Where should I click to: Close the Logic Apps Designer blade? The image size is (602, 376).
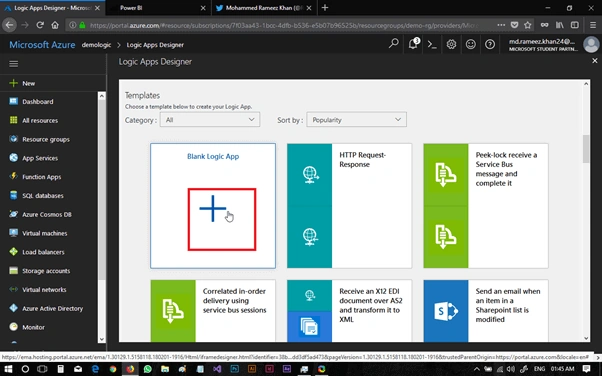point(595,61)
